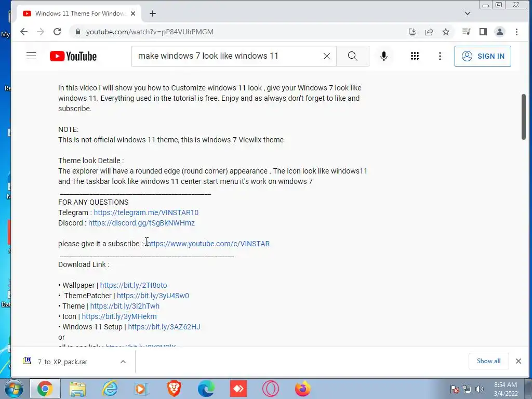Click SIGN IN button on YouTube
This screenshot has height=399, width=532.
click(483, 56)
